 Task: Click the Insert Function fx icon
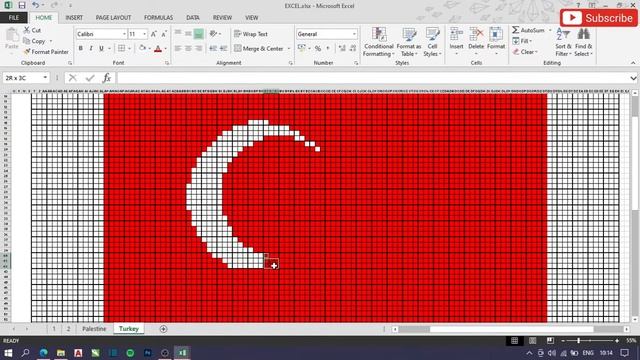click(107, 78)
